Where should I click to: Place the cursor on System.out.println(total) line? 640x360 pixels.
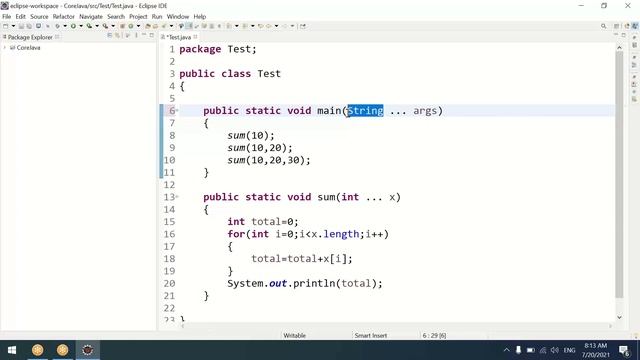(x=305, y=283)
